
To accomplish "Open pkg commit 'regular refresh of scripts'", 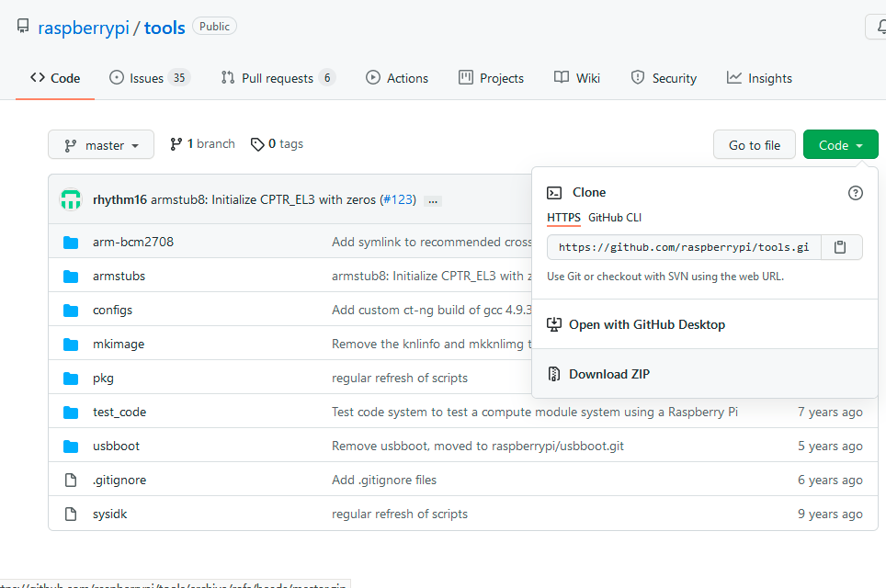I will [x=400, y=378].
